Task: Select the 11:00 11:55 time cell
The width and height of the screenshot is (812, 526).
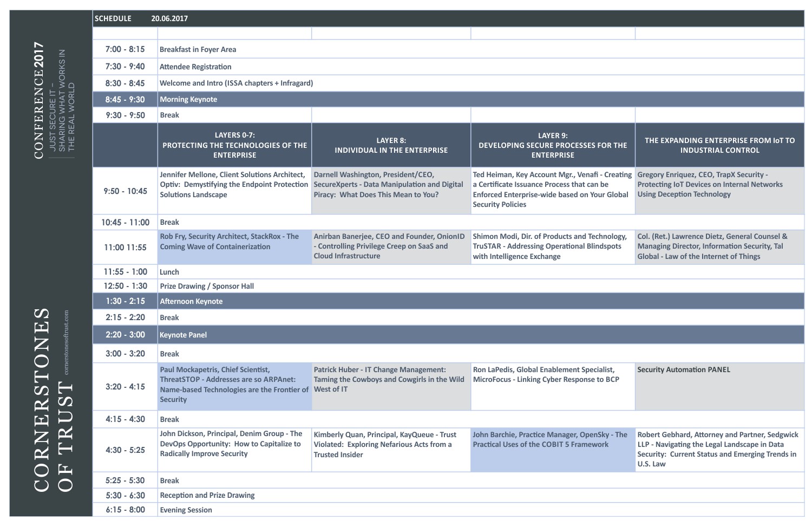Action: (125, 248)
